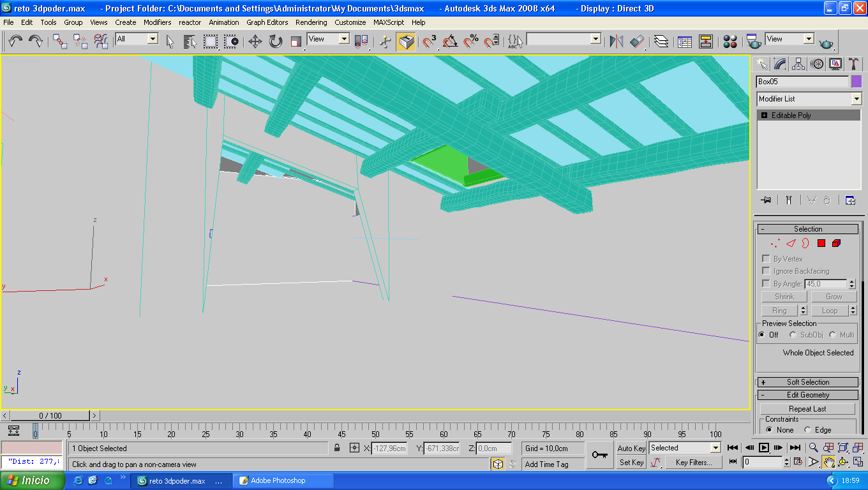
Task: Pick the Rectangular Selection Region tool
Action: 210,41
